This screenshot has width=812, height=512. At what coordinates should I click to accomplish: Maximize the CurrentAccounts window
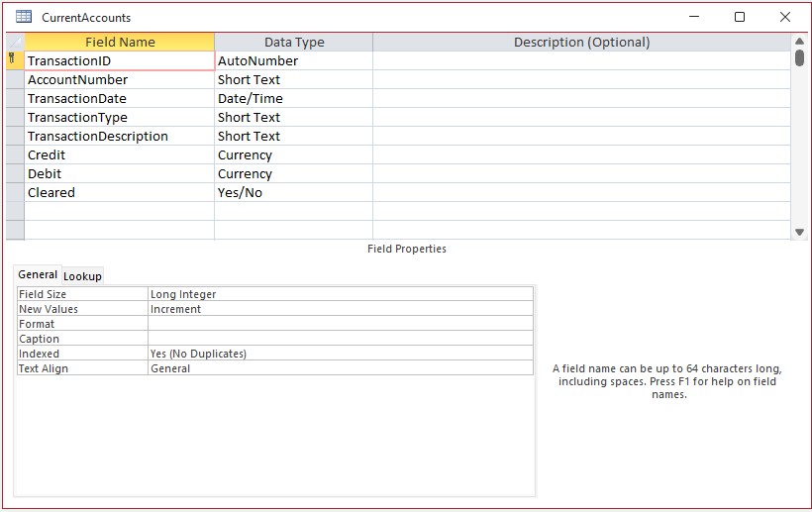tap(740, 17)
